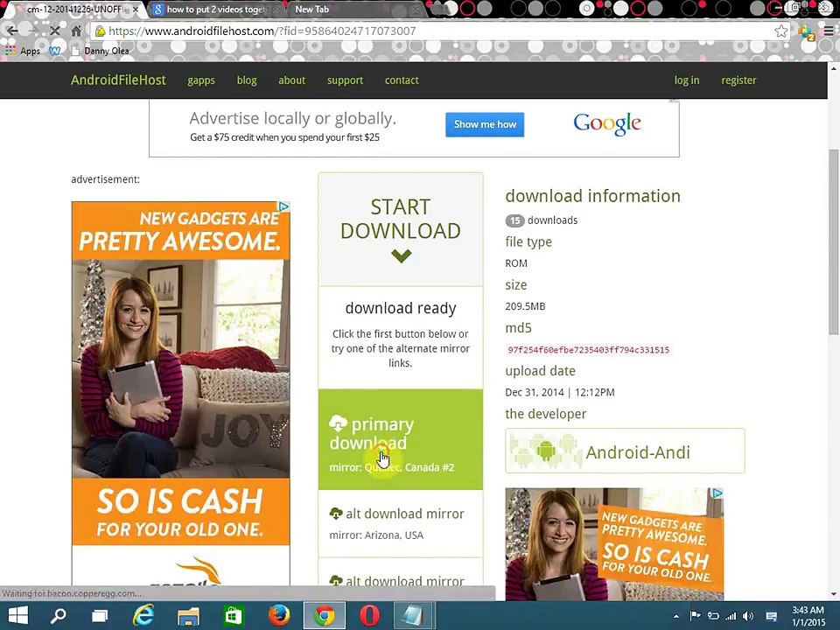
Task: Open Task View on the taskbar
Action: (x=100, y=616)
